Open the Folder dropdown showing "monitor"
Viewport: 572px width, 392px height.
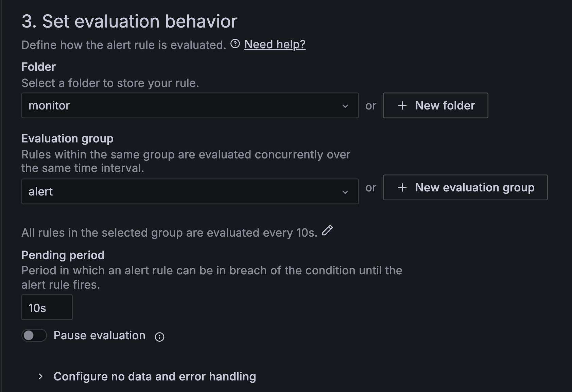184,105
